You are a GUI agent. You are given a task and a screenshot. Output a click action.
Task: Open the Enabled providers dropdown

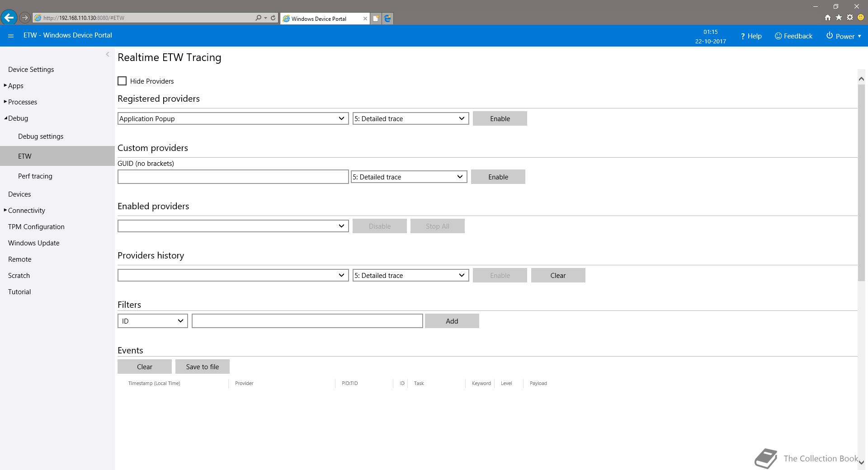pos(233,226)
